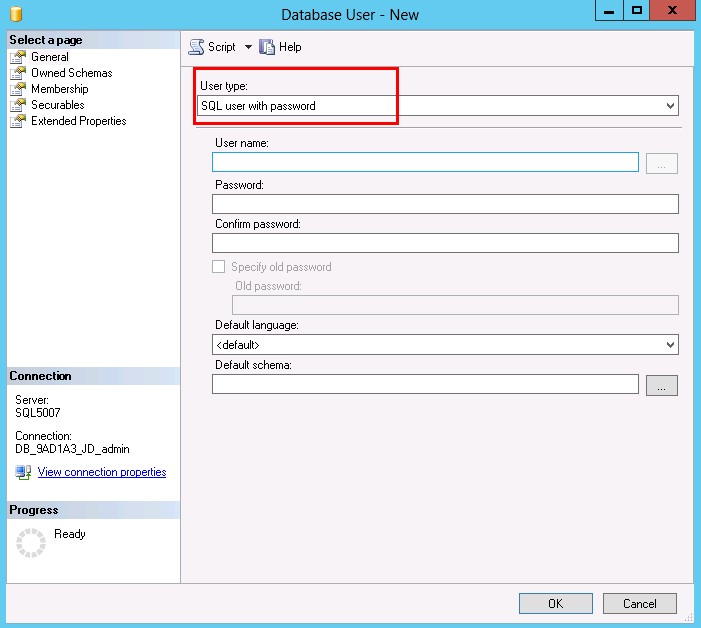This screenshot has width=701, height=628.
Task: Focus the User name text field
Action: coord(425,162)
